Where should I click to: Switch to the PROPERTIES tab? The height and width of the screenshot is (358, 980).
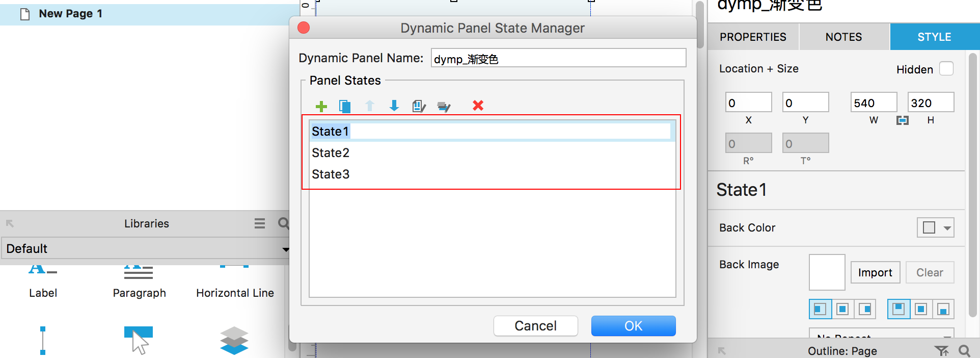[753, 37]
